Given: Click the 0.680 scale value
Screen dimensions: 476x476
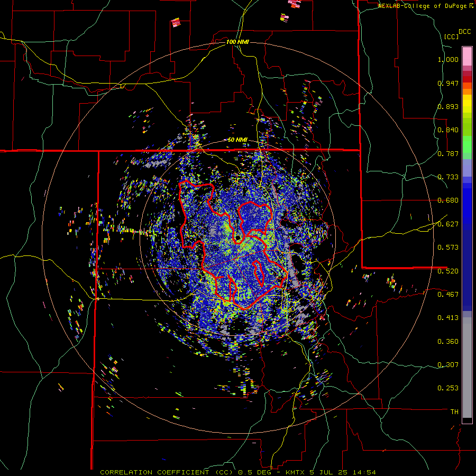Looking at the screenshot, I should coord(448,200).
